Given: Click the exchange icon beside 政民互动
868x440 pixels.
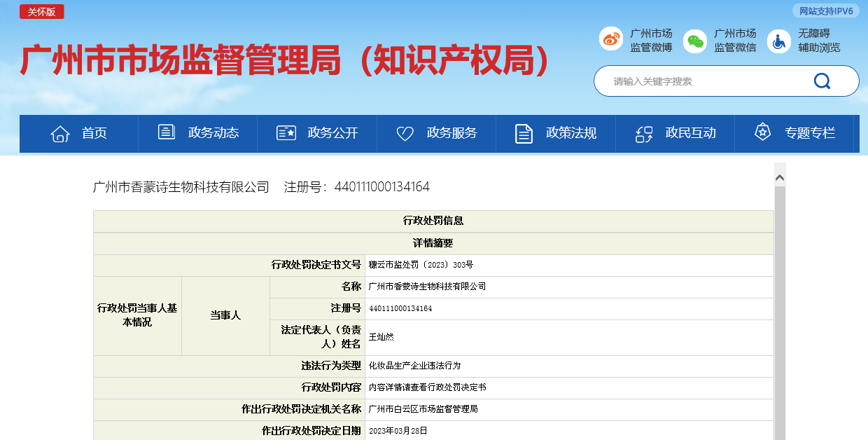Looking at the screenshot, I should pyautogui.click(x=644, y=133).
